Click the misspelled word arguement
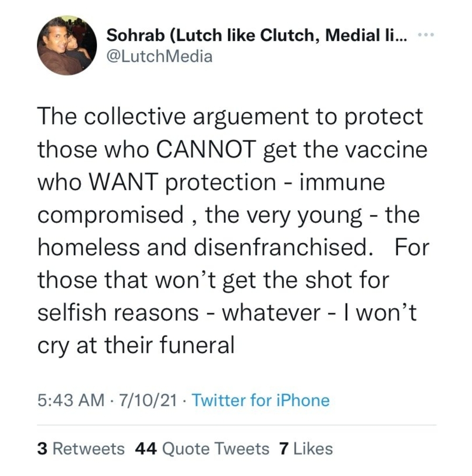This screenshot has height=476, width=472. point(251,117)
